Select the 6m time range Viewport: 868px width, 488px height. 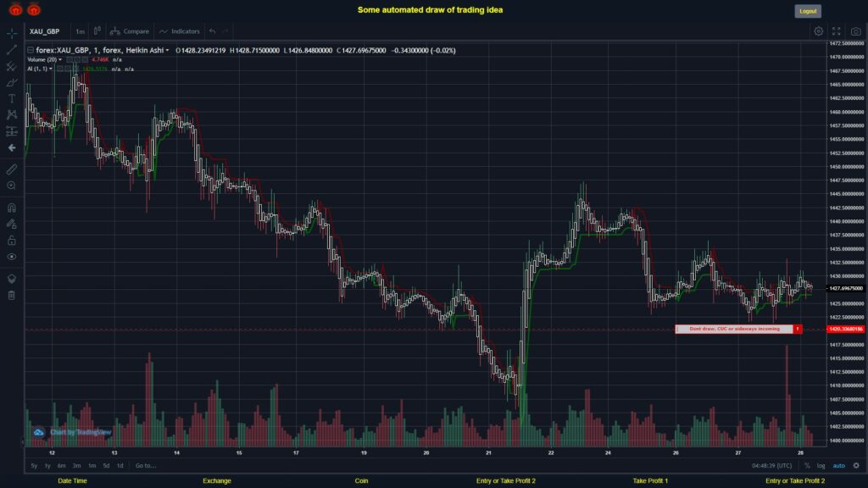click(x=61, y=466)
